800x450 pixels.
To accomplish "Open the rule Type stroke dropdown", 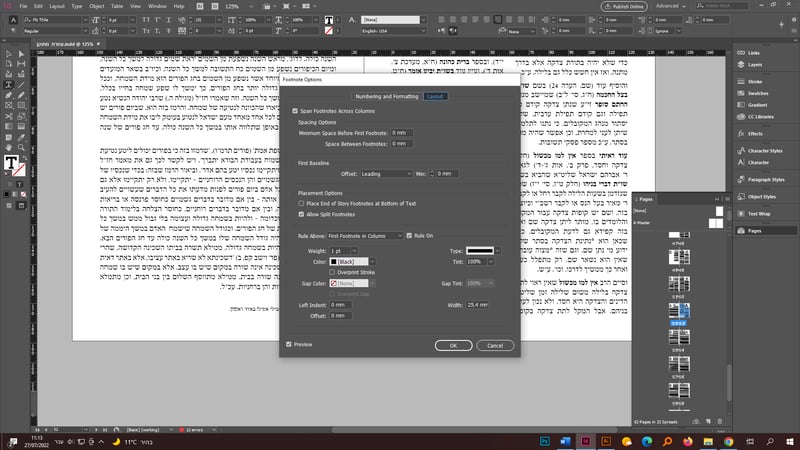I will pos(498,251).
